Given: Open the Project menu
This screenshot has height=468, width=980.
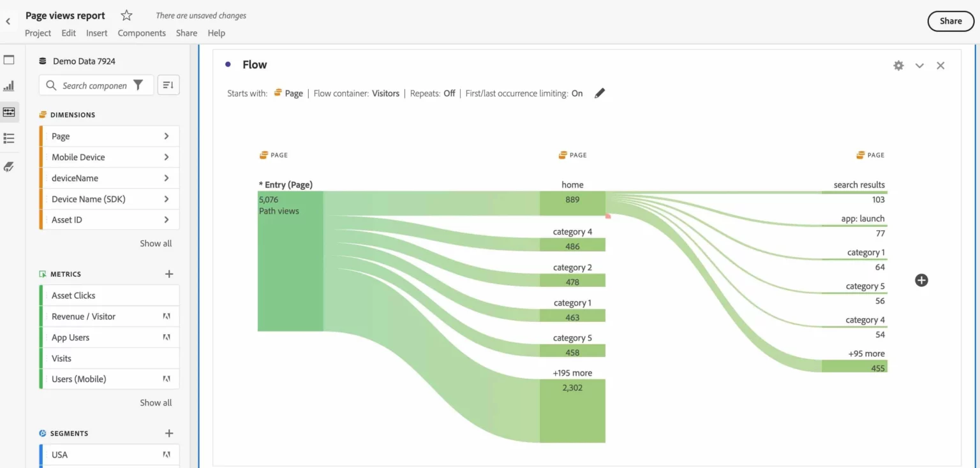Looking at the screenshot, I should coord(38,33).
